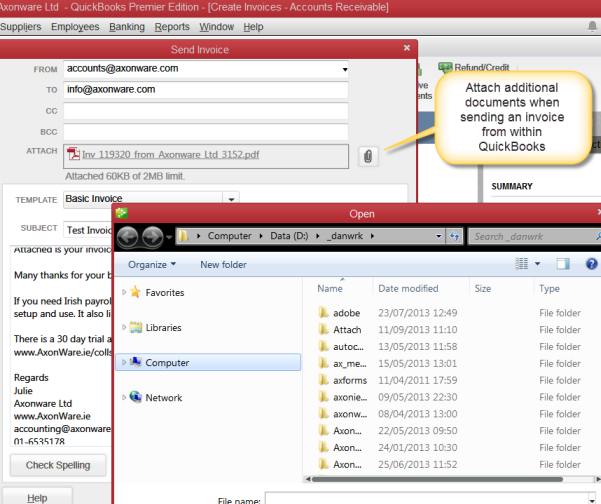The height and width of the screenshot is (504, 601).
Task: Sort by the Size column header
Action: pos(483,288)
